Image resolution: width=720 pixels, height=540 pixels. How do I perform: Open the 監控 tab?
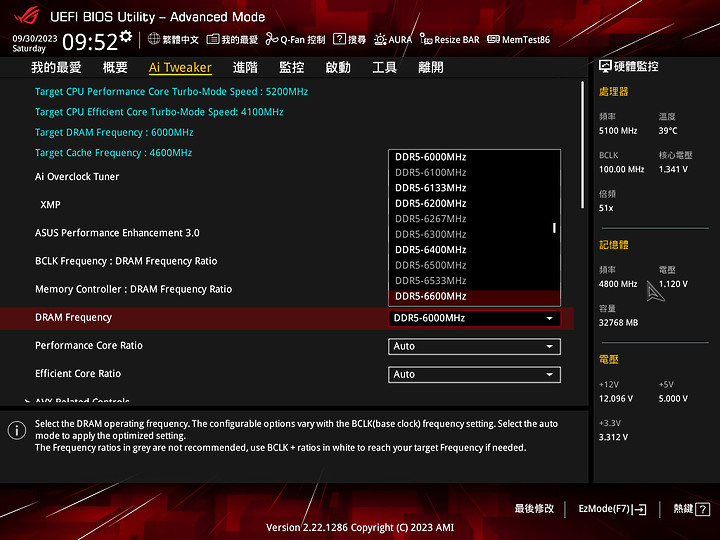[x=292, y=68]
